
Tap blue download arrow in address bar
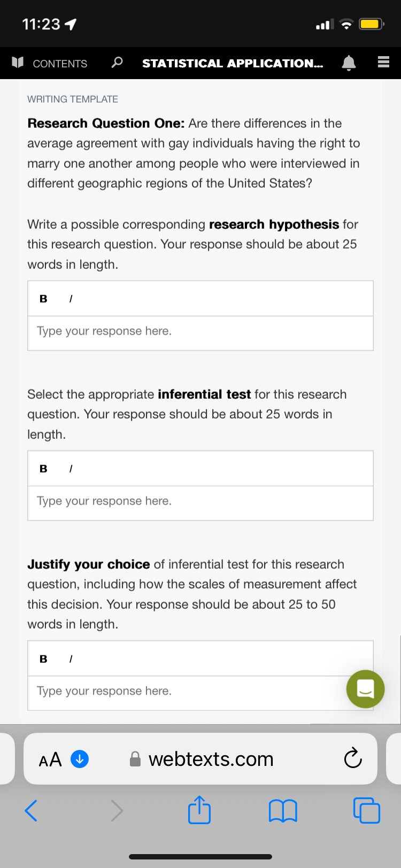point(80,758)
